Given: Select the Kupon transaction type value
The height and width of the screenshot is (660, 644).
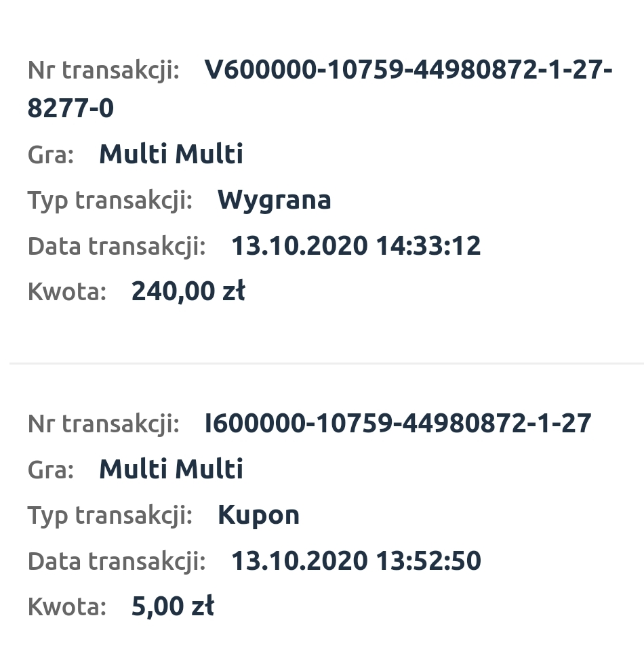Looking at the screenshot, I should 258,515.
